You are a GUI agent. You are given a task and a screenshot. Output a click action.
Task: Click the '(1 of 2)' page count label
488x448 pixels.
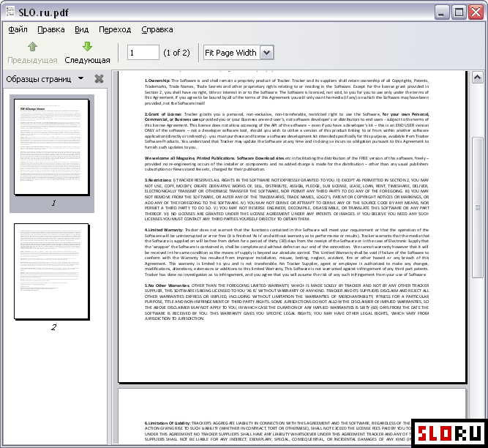(176, 53)
